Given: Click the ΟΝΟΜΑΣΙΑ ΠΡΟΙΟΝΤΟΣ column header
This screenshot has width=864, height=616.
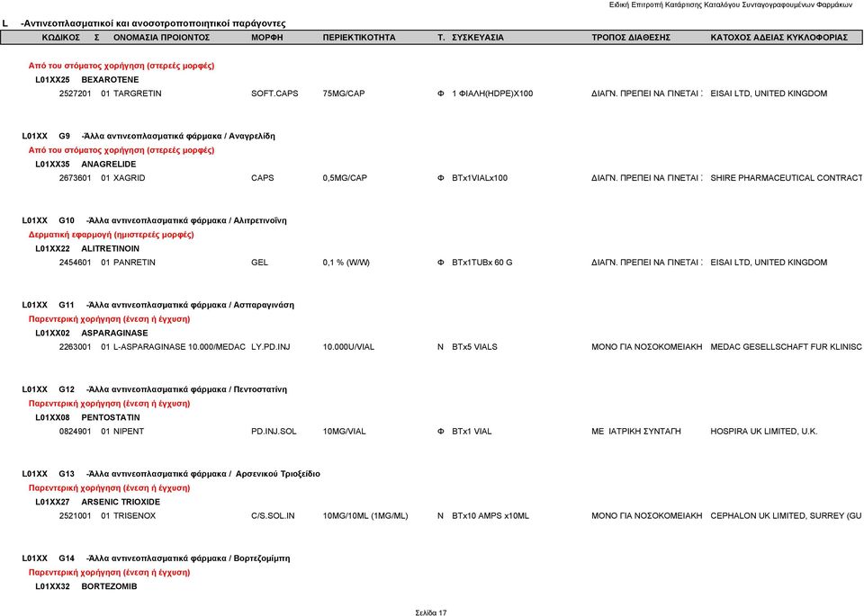Looking at the screenshot, I should click(161, 38).
